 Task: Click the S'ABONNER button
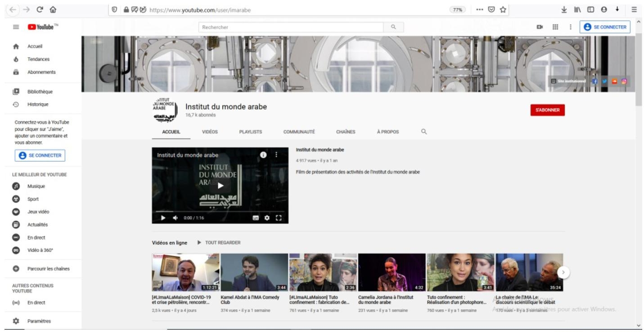tap(547, 110)
